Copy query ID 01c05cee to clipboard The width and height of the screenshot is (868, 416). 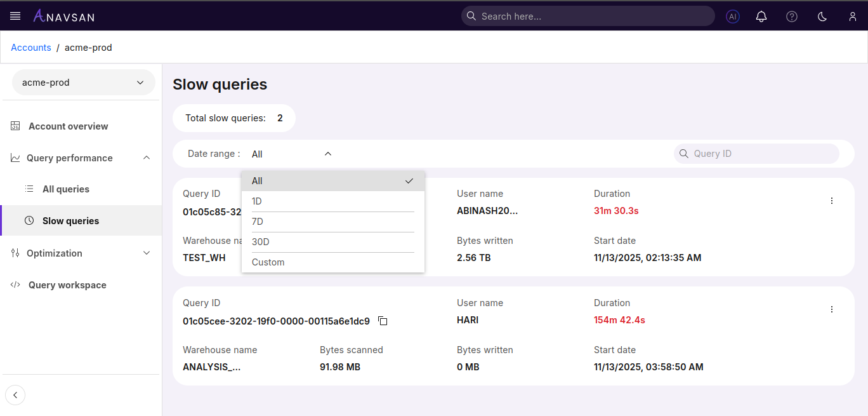pyautogui.click(x=383, y=321)
